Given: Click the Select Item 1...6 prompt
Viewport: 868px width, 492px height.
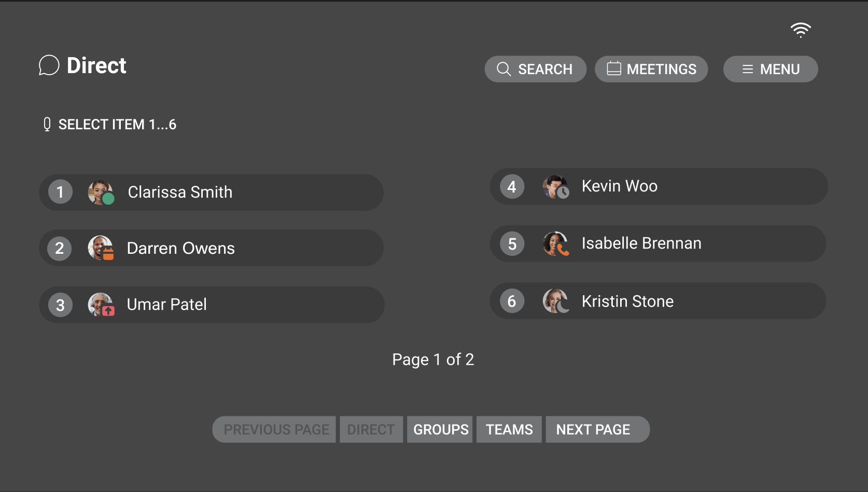Looking at the screenshot, I should click(x=117, y=125).
